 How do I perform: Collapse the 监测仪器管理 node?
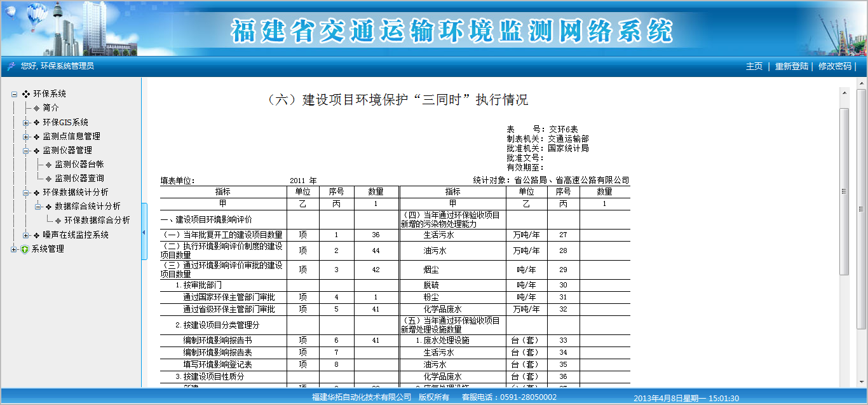26,150
